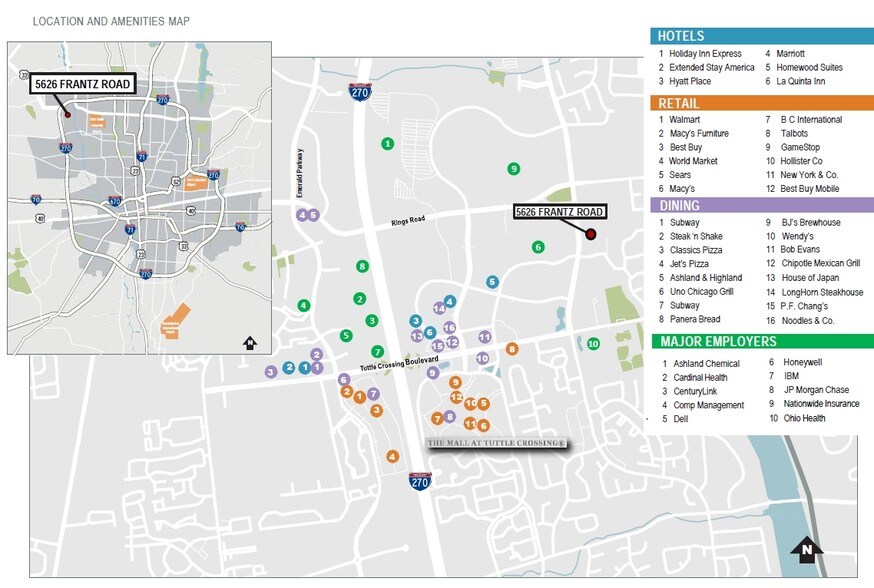Viewport: 874px width, 588px height.
Task: Click the I-270 shield near the mall
Action: [x=420, y=481]
